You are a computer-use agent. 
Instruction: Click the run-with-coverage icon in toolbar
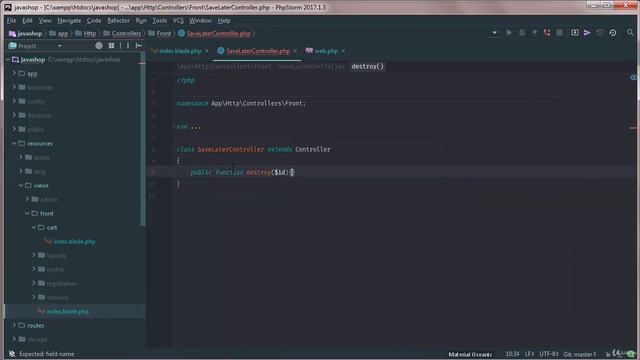click(534, 33)
